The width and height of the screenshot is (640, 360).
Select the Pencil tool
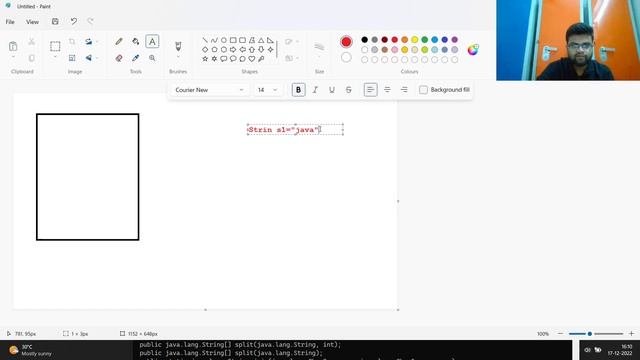(119, 41)
